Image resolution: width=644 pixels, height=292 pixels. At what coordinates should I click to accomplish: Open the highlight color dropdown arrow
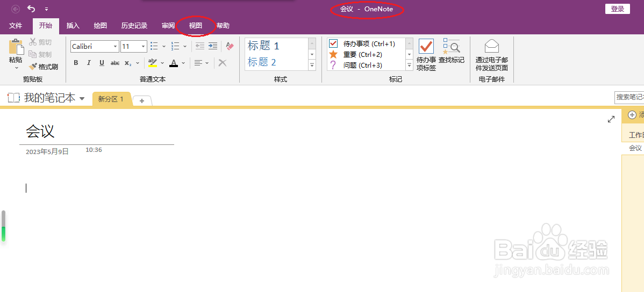pos(162,63)
